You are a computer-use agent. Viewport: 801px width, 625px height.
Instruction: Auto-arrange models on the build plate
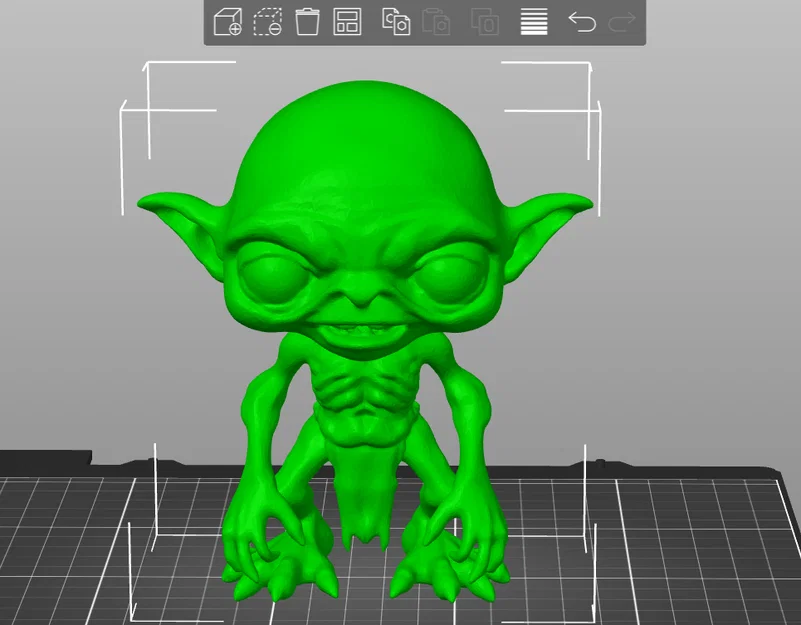tap(347, 23)
